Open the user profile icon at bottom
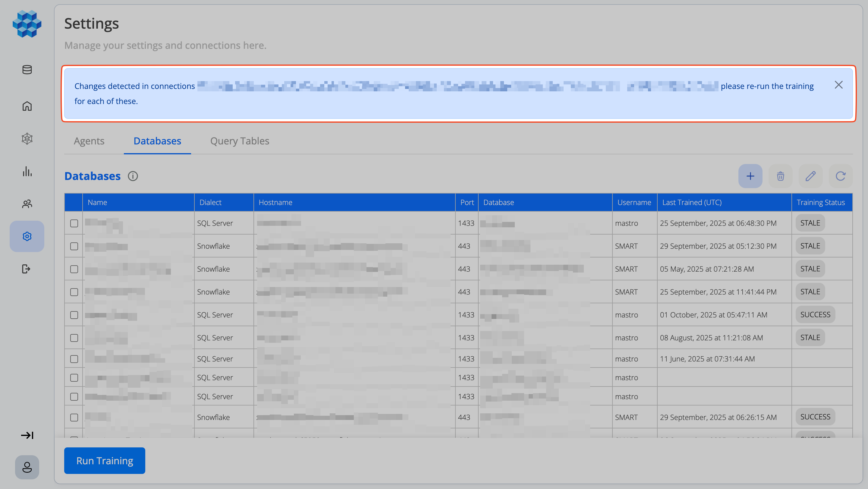 pos(27,467)
